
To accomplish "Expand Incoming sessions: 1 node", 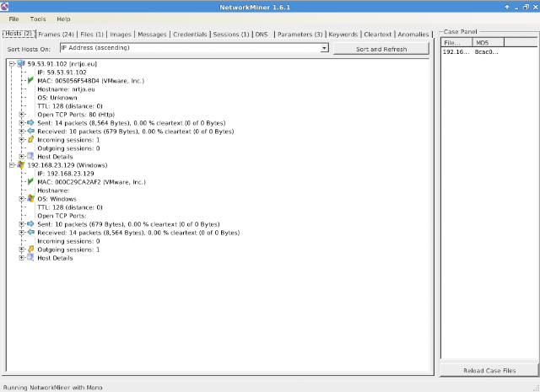I will [22, 140].
